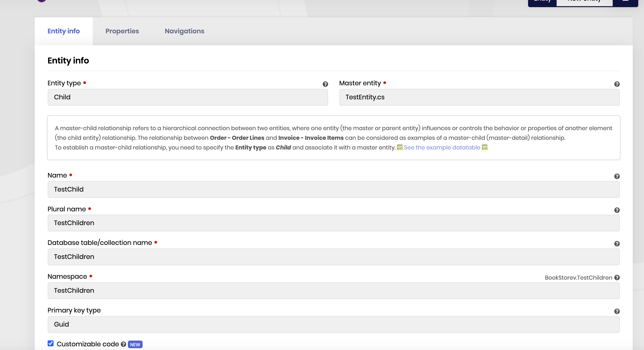Click help icon for Database table name
The height and width of the screenshot is (350, 644).
click(617, 244)
